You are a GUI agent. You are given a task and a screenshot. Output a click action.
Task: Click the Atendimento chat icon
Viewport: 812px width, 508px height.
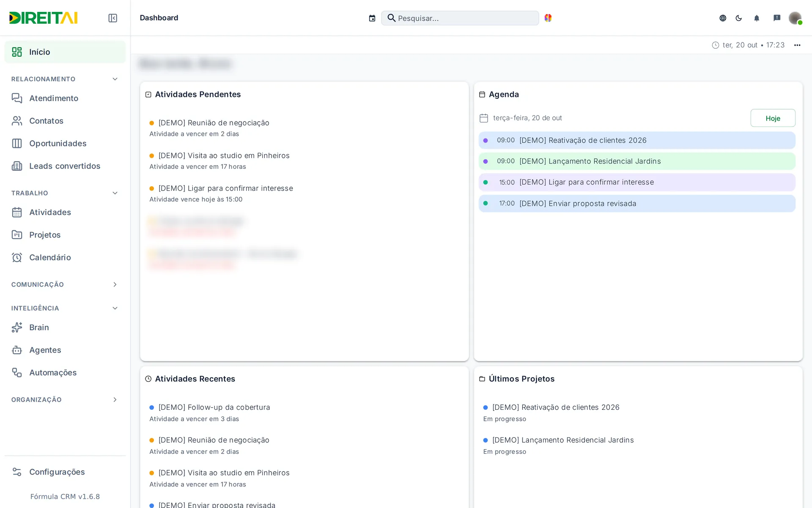click(17, 98)
